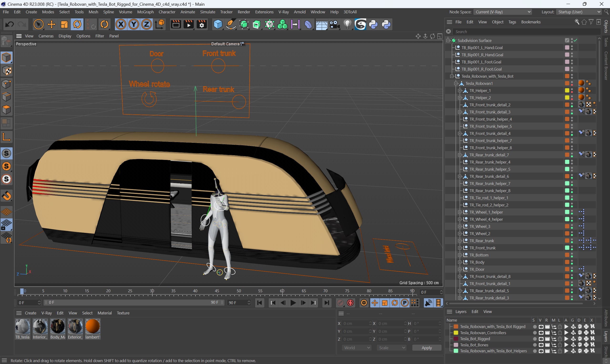
Task: Open the V-Ray menu in main menu bar
Action: 283,12
